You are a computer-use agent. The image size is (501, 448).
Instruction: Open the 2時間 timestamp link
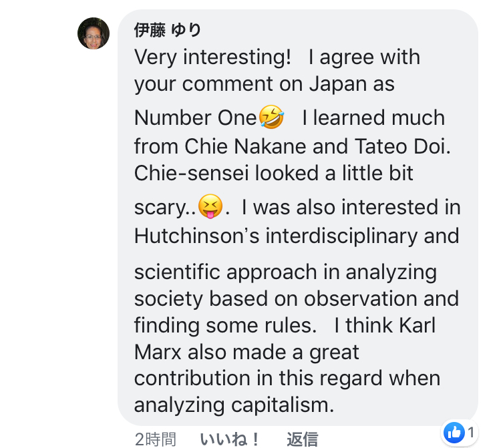click(155, 439)
